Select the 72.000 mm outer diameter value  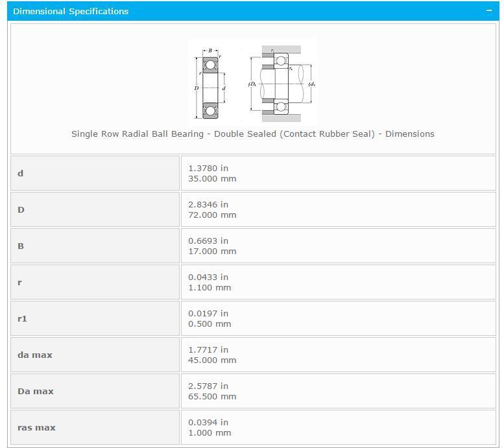[212, 215]
